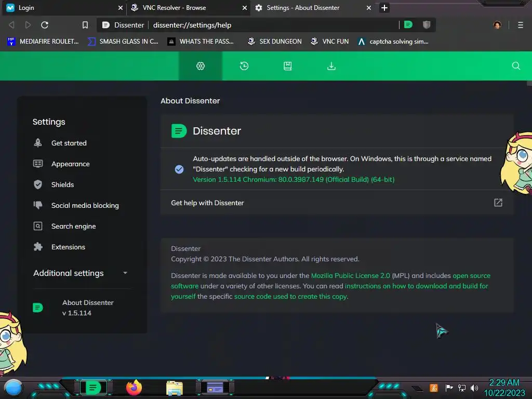
Task: Select Settings - About Dissenter tab
Action: tap(312, 7)
